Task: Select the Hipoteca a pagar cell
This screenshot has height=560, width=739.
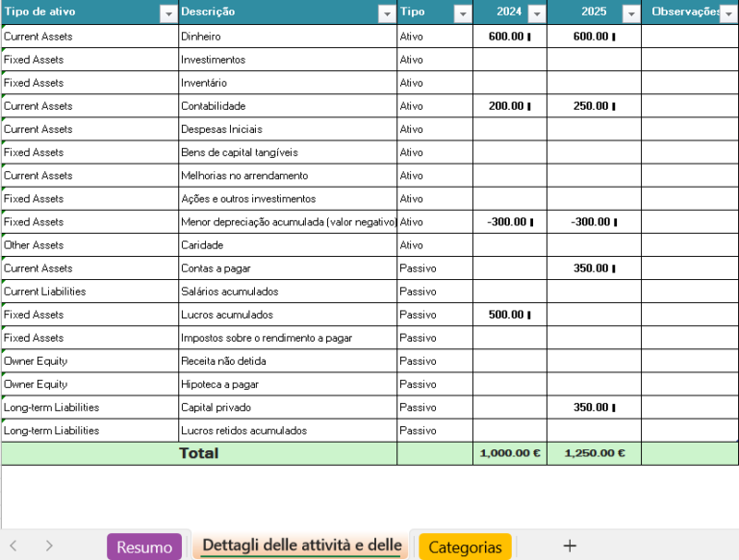Action: click(288, 384)
